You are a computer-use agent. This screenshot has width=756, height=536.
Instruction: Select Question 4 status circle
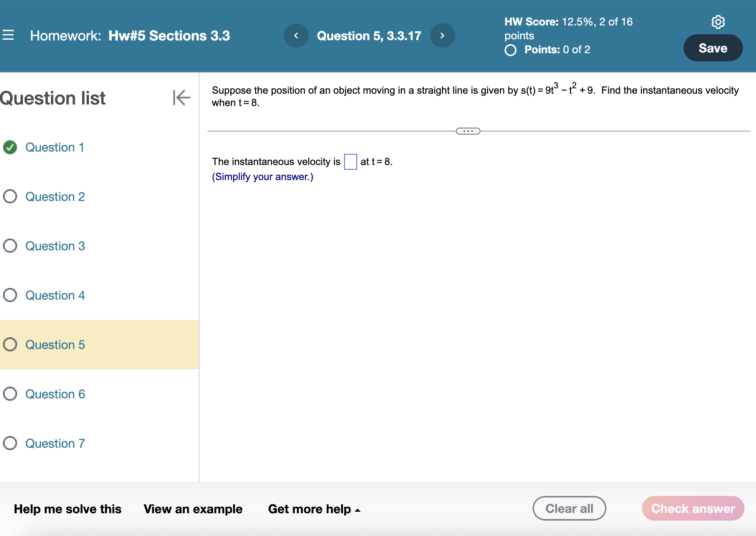[10, 295]
